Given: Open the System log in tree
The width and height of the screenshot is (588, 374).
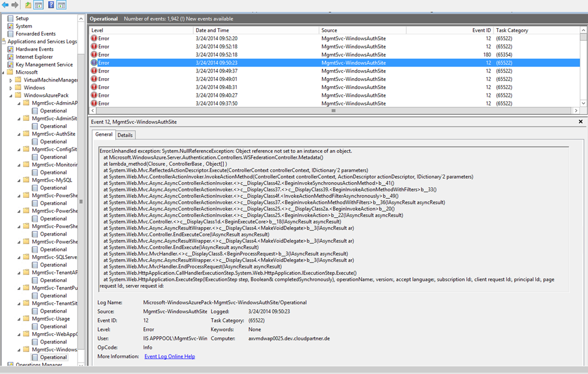Looking at the screenshot, I should point(24,26).
